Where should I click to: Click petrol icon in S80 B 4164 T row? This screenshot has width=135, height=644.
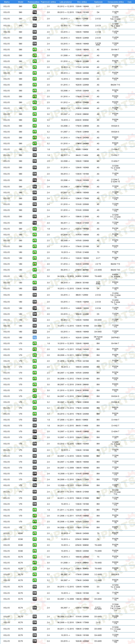click(x=35, y=50)
